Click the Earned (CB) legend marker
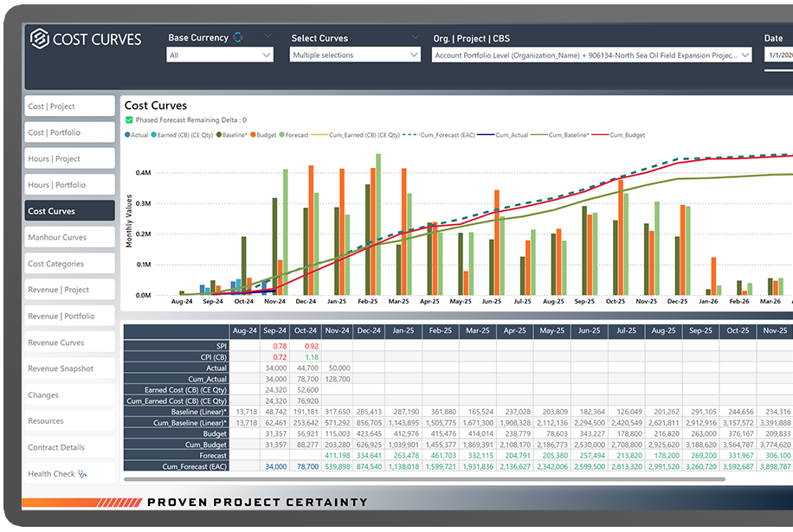This screenshot has height=532, width=793. tap(154, 135)
